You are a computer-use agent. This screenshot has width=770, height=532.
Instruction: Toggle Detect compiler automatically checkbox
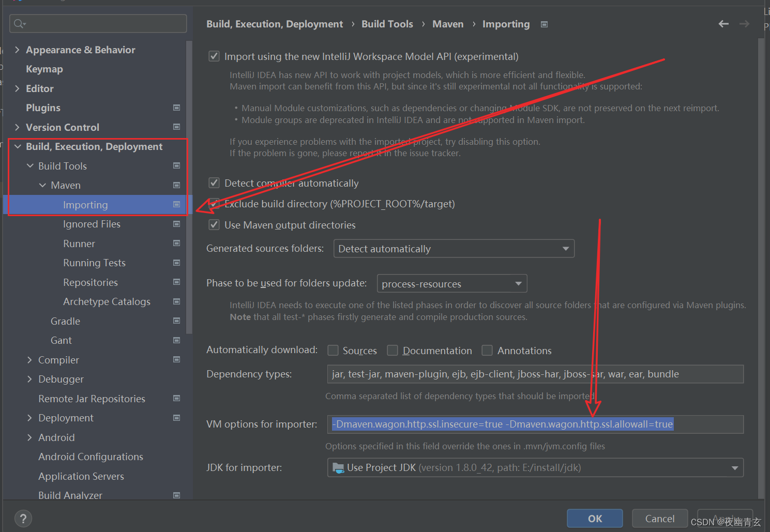214,183
